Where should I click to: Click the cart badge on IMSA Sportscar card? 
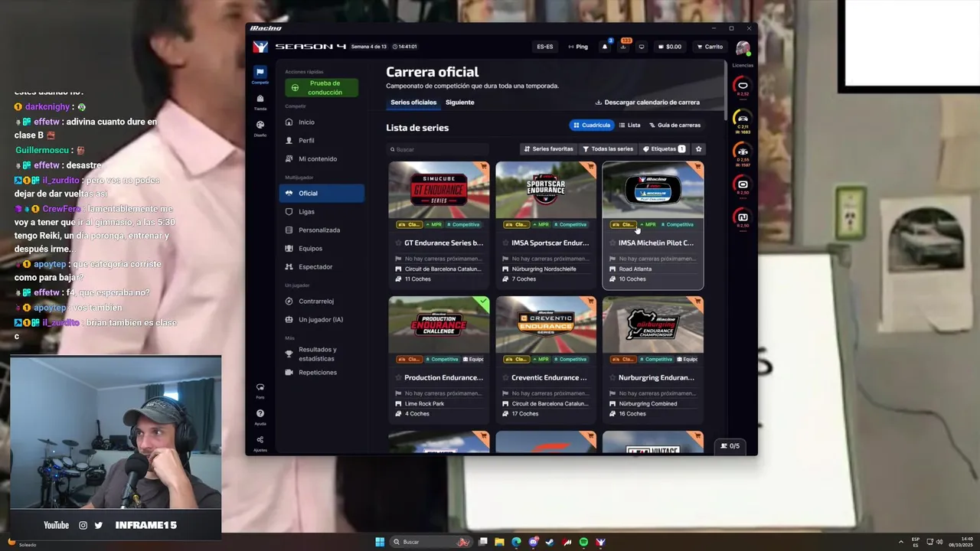(x=591, y=165)
